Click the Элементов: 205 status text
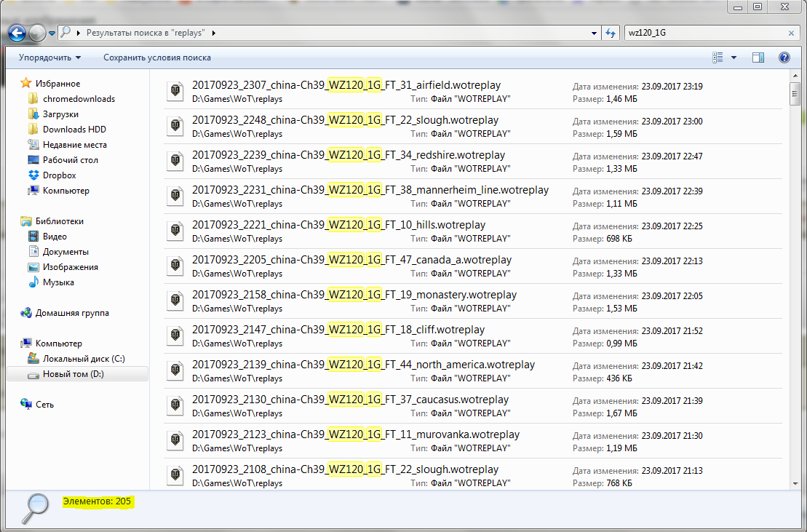 [98, 501]
